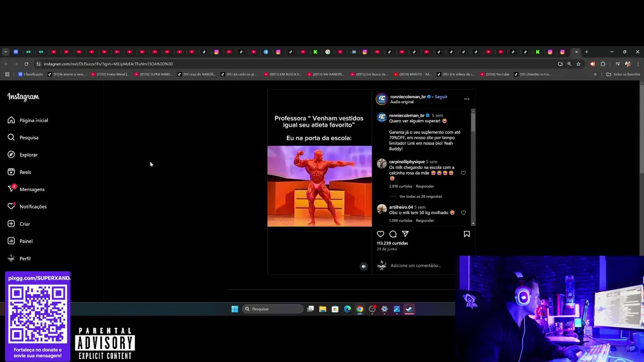Like carpinelliphysique's comment
This screenshot has width=644, height=362.
[463, 173]
